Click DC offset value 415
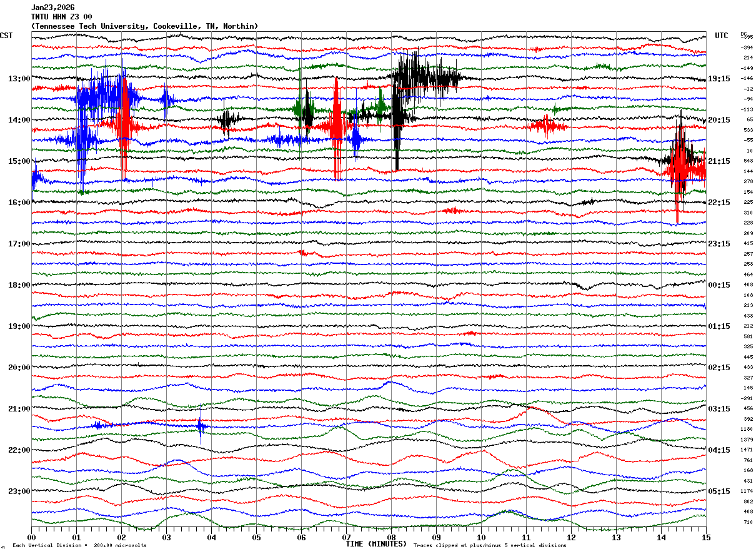Viewport: 756px width, 554px height. (x=749, y=244)
